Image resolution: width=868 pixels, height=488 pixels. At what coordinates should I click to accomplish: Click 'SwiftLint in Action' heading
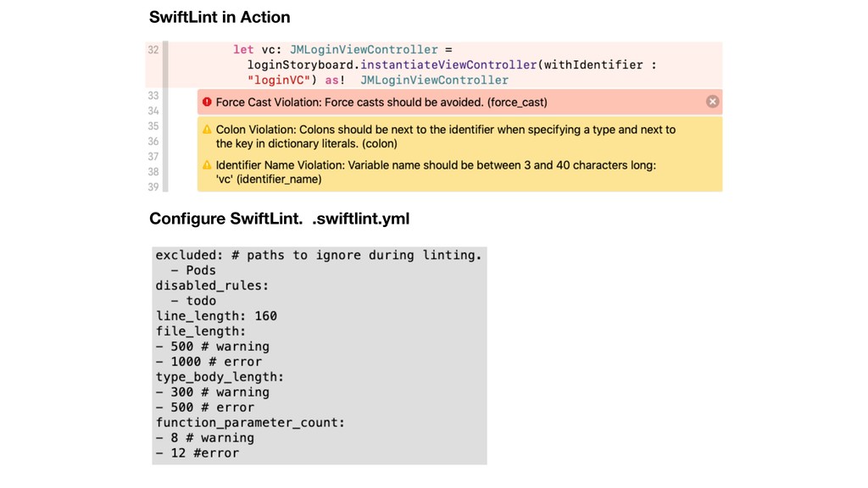pyautogui.click(x=220, y=17)
